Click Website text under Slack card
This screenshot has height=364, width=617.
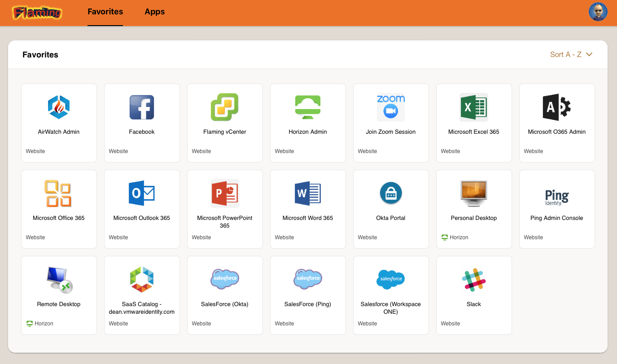(451, 324)
